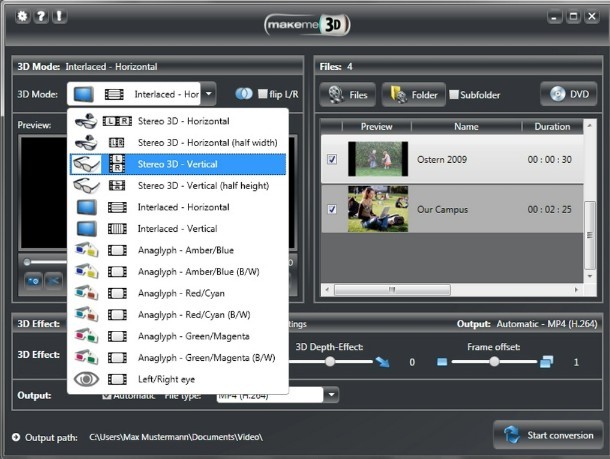Select Anaglyph - Red/Cyan (B/W)
Screen dimensions: 610x459
[x=178, y=315]
